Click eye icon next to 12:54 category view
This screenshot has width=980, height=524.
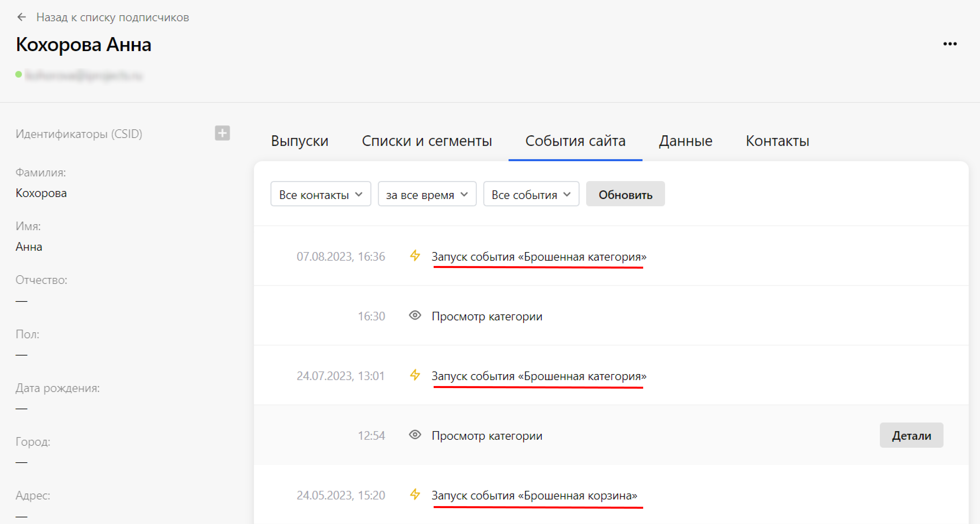click(415, 435)
